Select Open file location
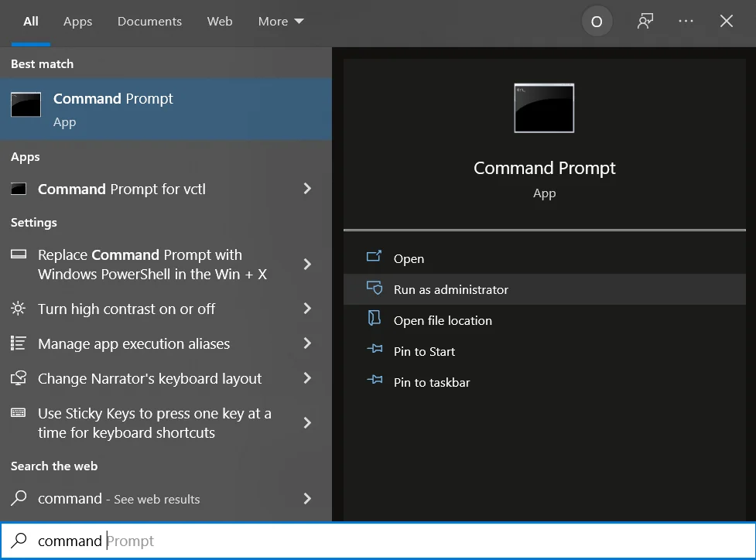 point(544,320)
